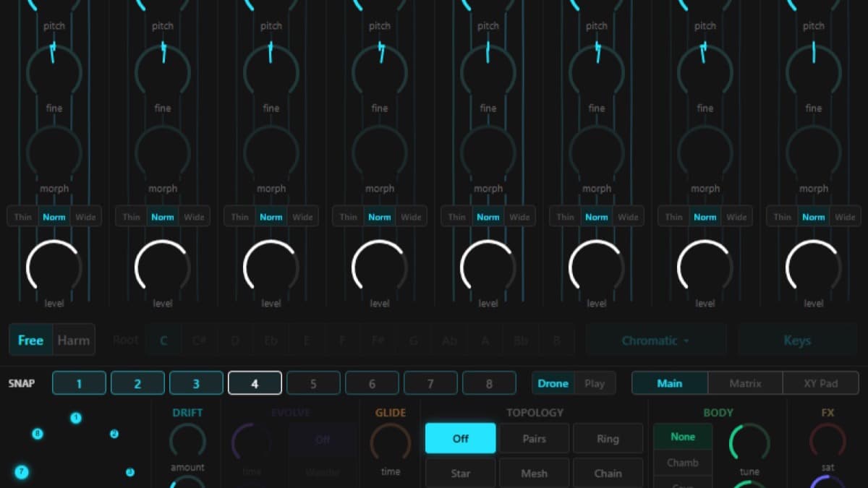Set third column width to Thin
The width and height of the screenshot is (868, 488).
[239, 217]
